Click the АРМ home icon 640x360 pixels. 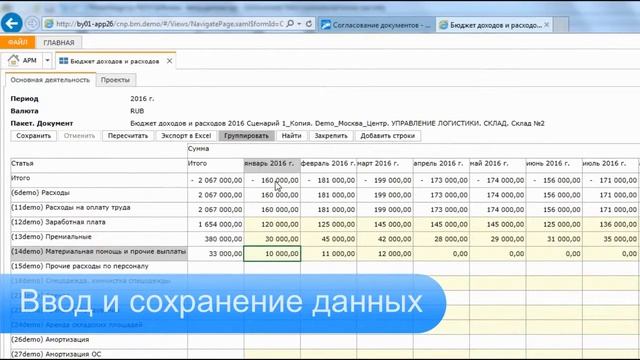[x=14, y=60]
